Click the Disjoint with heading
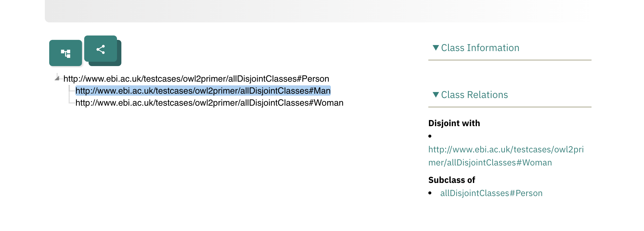 click(454, 123)
